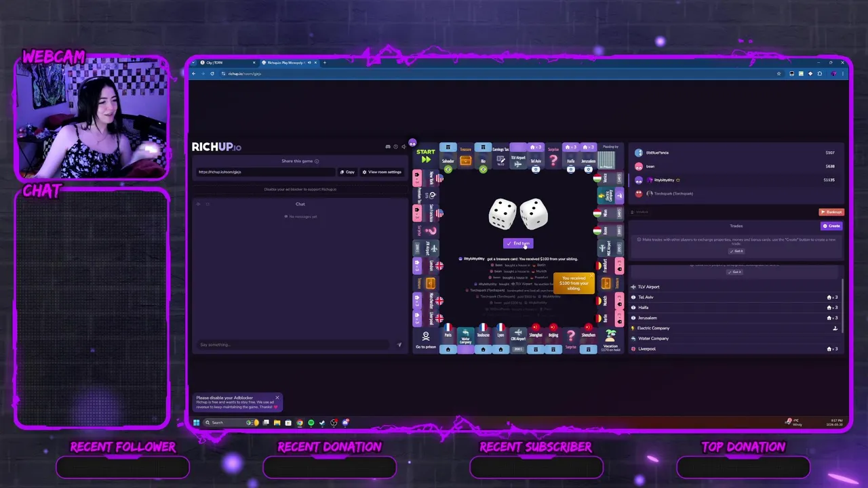The height and width of the screenshot is (488, 868).
Task: Switch to the City | TORN browser tab
Action: 228,63
